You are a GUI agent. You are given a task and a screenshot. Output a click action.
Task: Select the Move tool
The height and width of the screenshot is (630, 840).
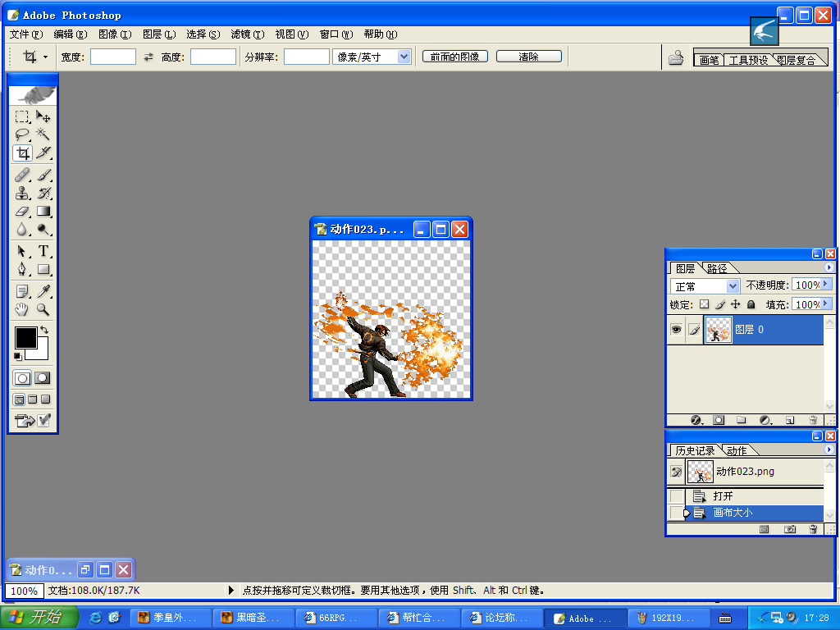coord(43,116)
